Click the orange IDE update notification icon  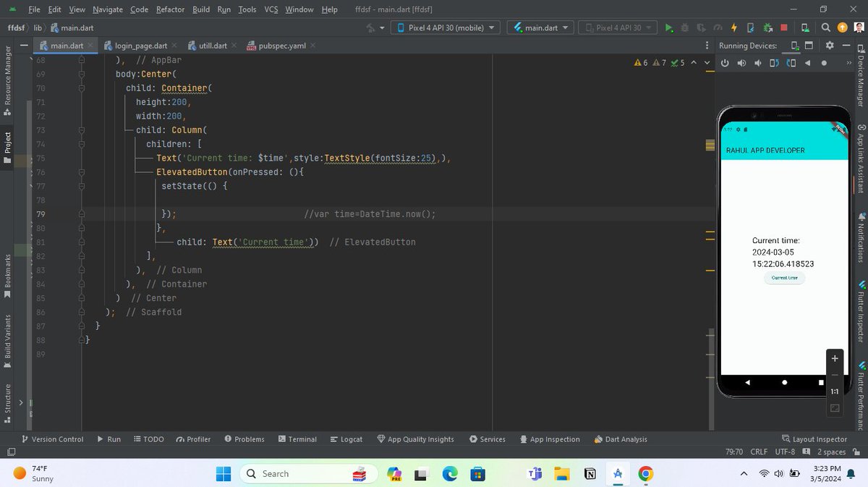coord(842,27)
